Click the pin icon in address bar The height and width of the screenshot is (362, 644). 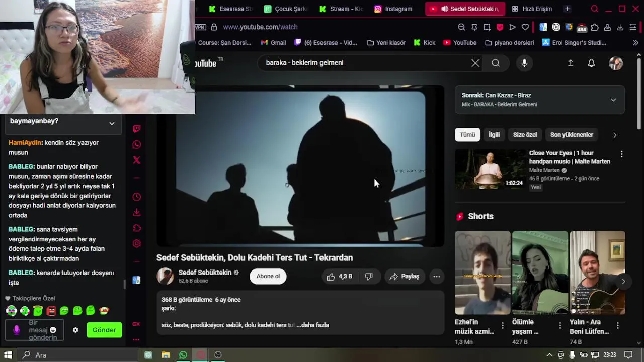(x=474, y=27)
